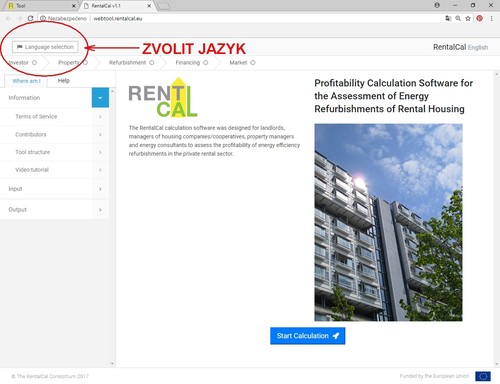The height and width of the screenshot is (384, 500).
Task: Select the Financing step radio circle
Action: coord(206,62)
